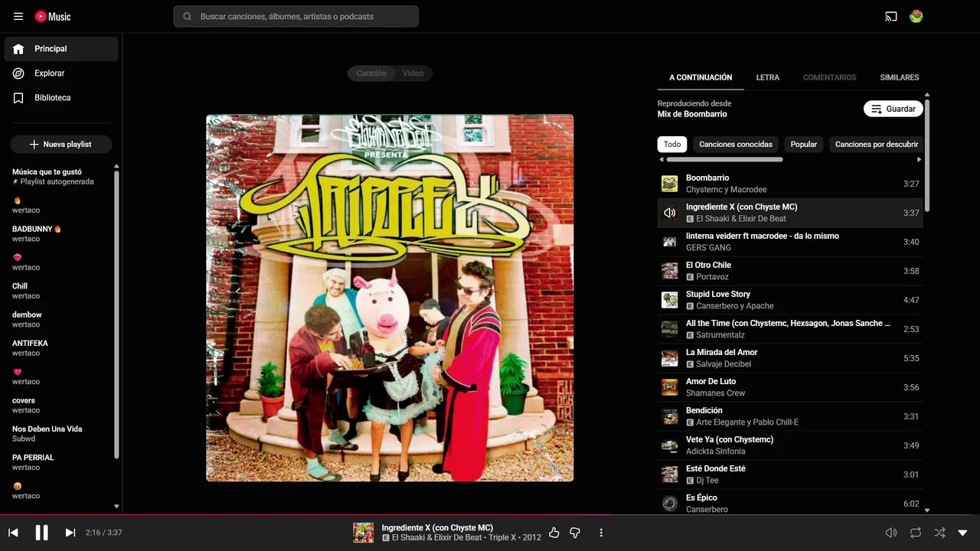This screenshot has width=980, height=551.
Task: Open the SIMILARES tab
Action: click(900, 77)
